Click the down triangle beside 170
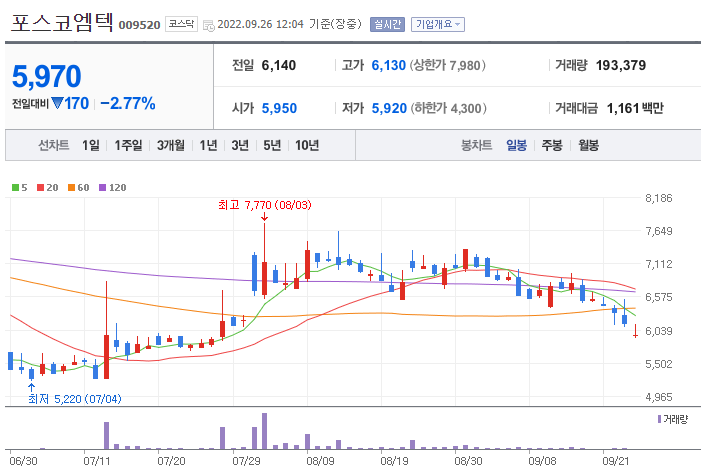Screen dimensions: 701x471 pos(57,103)
